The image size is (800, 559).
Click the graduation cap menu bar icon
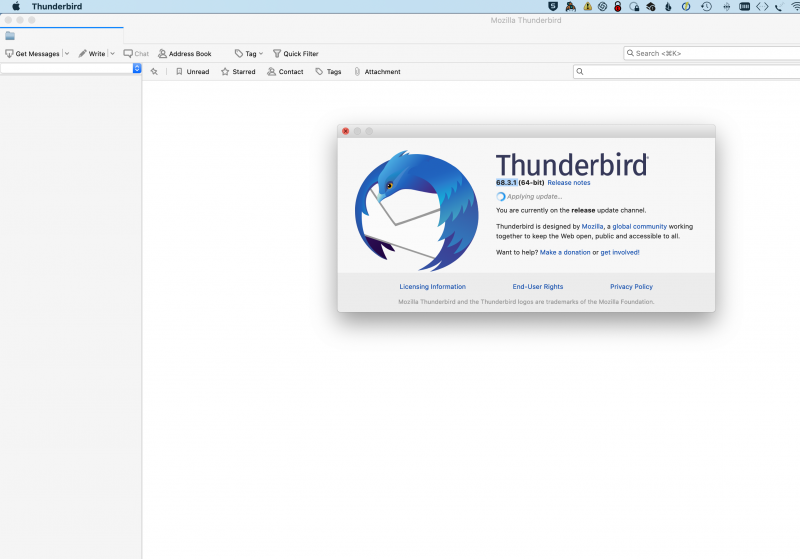click(x=651, y=7)
